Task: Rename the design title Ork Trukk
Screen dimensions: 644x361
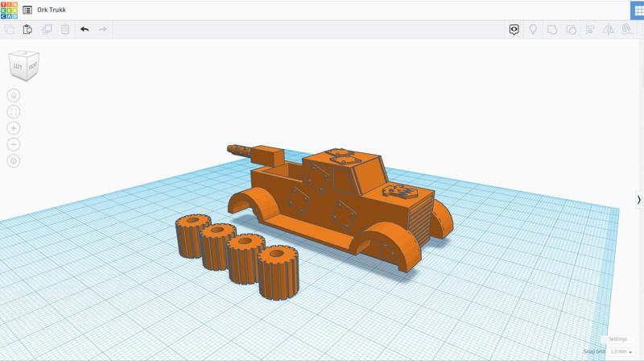Action: [x=52, y=10]
